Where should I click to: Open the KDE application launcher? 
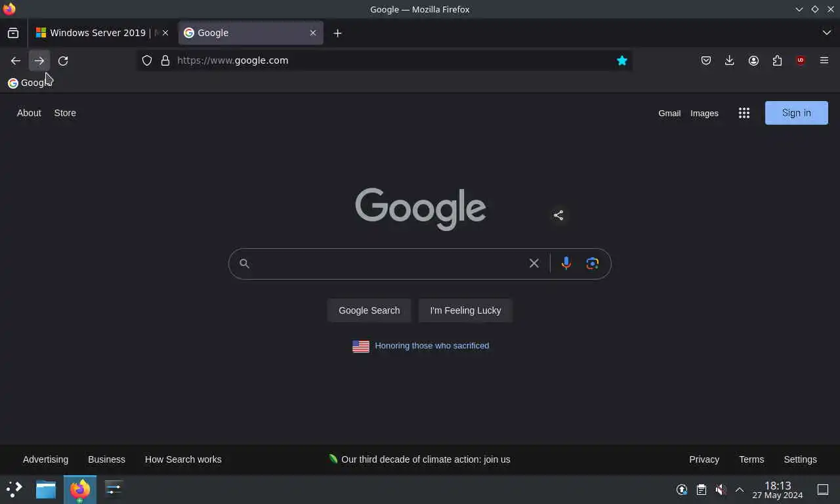point(14,490)
